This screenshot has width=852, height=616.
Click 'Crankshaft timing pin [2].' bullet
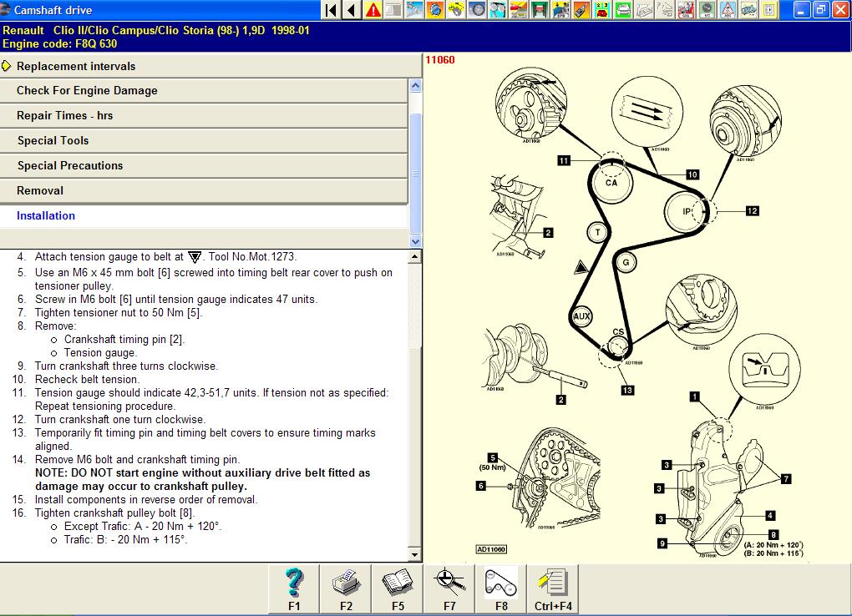tap(124, 339)
